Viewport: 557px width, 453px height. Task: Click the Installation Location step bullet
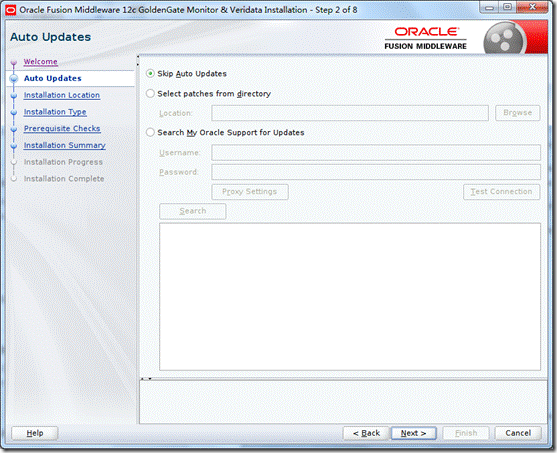coord(13,96)
